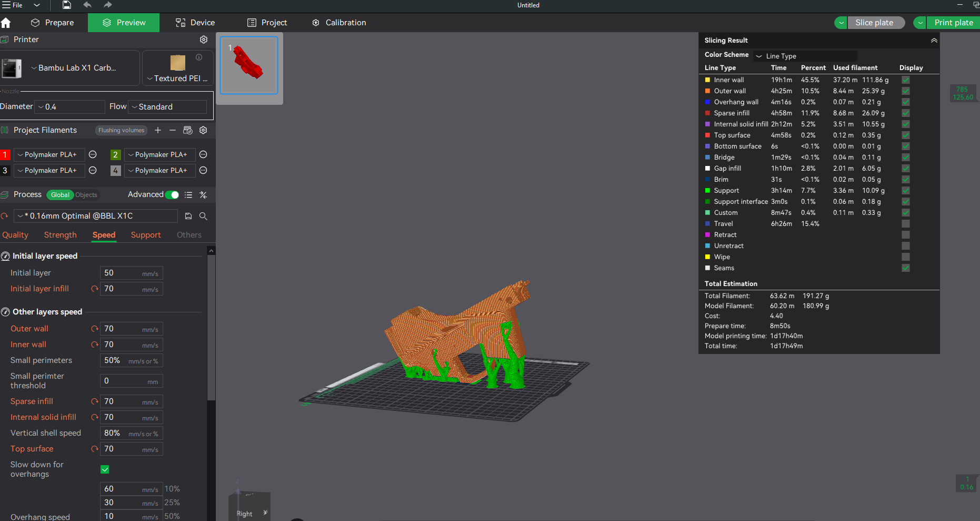Click the Flushing volumes button
This screenshot has width=980, height=521.
121,130
